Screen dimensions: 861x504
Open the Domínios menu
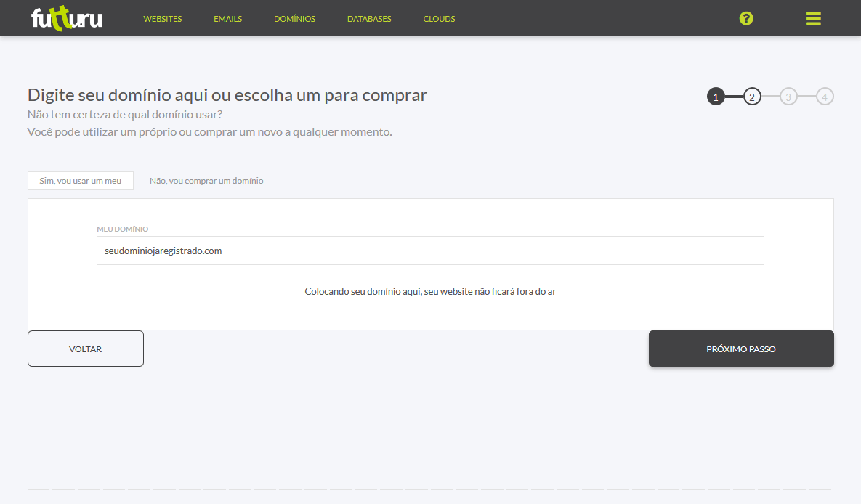[294, 19]
